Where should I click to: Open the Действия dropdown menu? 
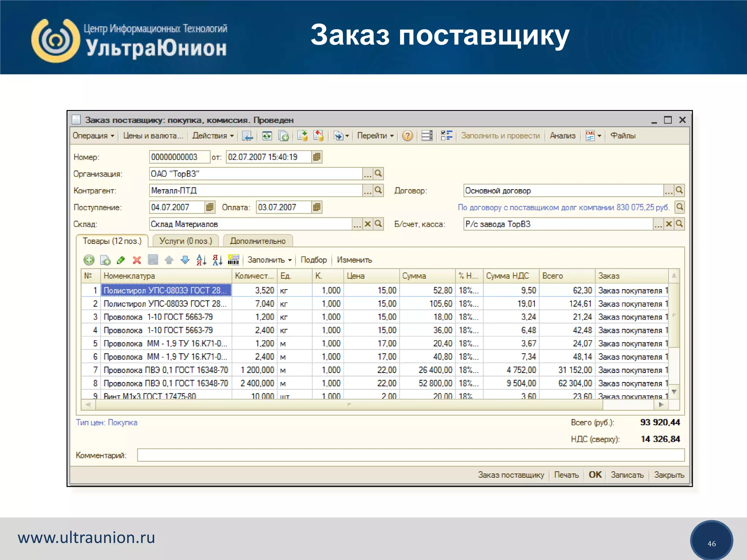[x=213, y=136]
